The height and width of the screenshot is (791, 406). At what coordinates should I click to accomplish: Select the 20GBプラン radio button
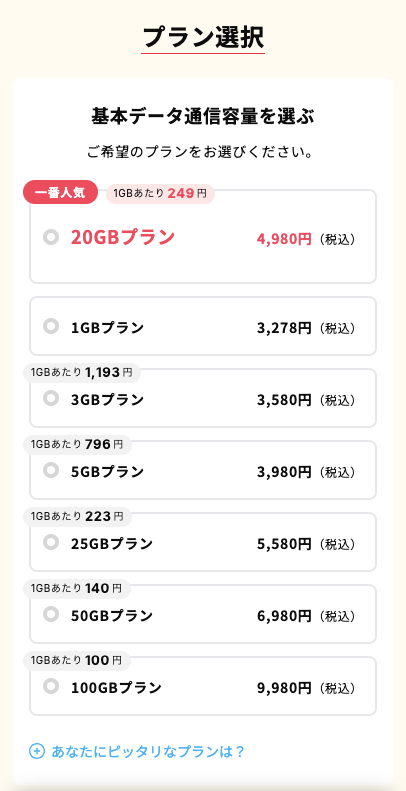(x=51, y=237)
